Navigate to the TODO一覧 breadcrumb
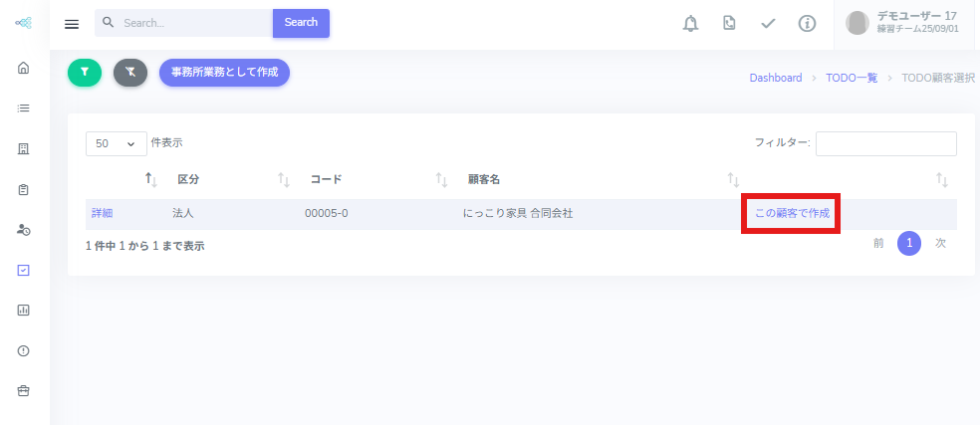Screen dimensions: 980x425 tap(852, 78)
